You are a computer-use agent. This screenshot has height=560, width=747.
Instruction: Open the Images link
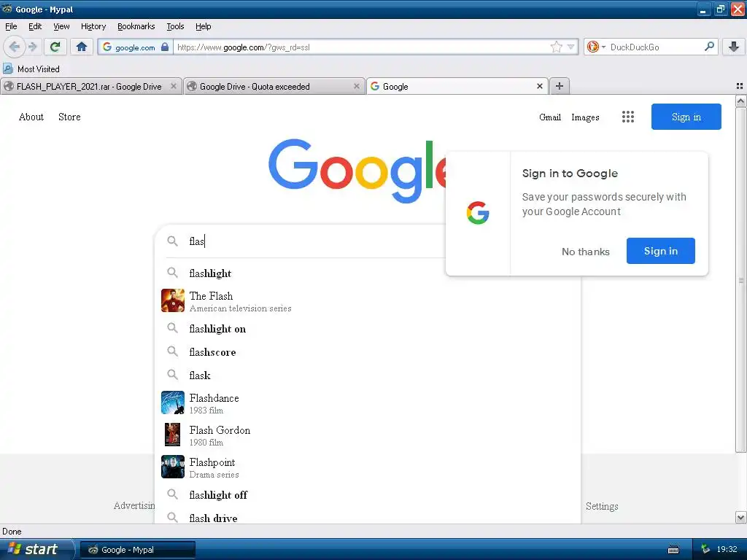[x=585, y=117]
